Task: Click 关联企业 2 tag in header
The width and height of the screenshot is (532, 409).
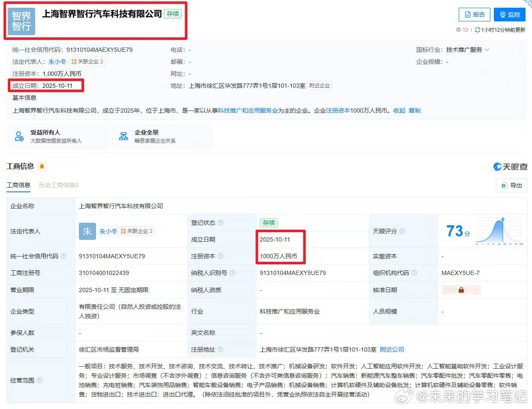Action: (87, 62)
